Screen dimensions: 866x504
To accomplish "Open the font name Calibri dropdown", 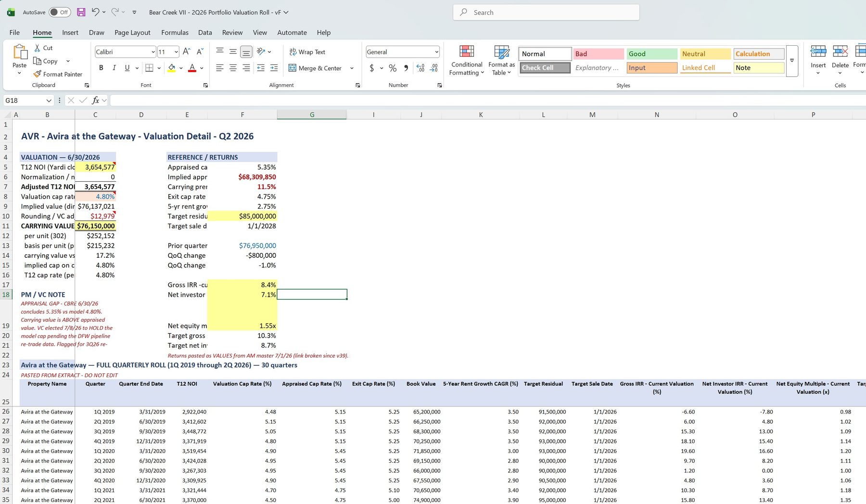I will pos(153,52).
